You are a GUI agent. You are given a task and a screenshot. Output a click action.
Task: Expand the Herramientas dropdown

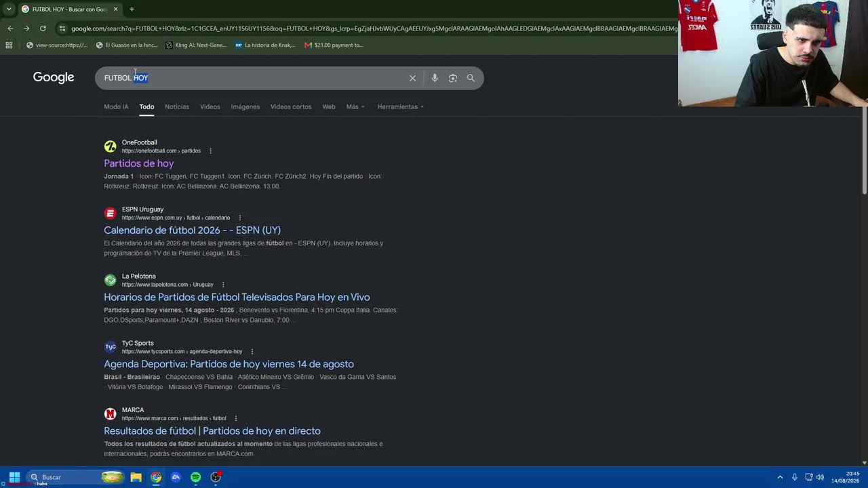click(x=401, y=107)
